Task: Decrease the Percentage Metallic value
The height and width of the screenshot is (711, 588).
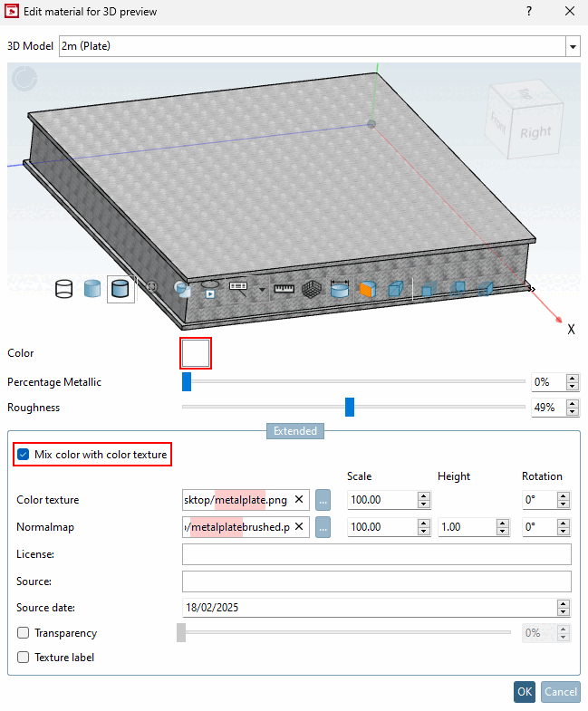Action: click(573, 387)
